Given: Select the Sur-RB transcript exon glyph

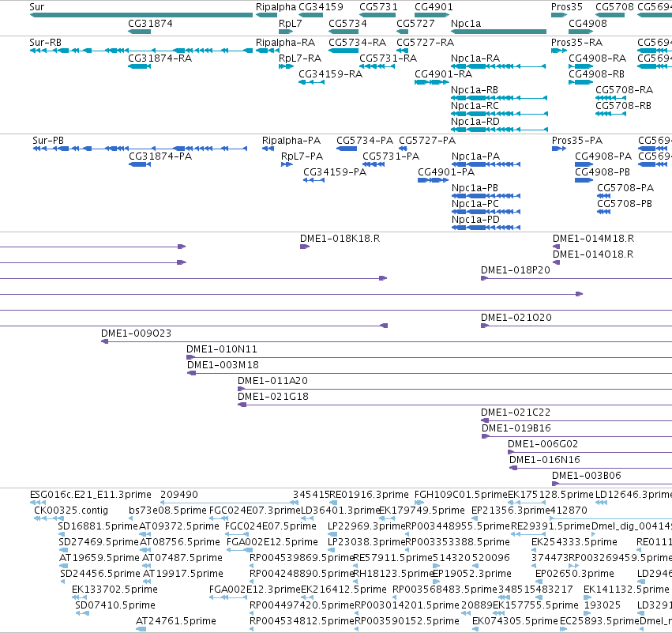Looking at the screenshot, I should pyautogui.click(x=141, y=51).
